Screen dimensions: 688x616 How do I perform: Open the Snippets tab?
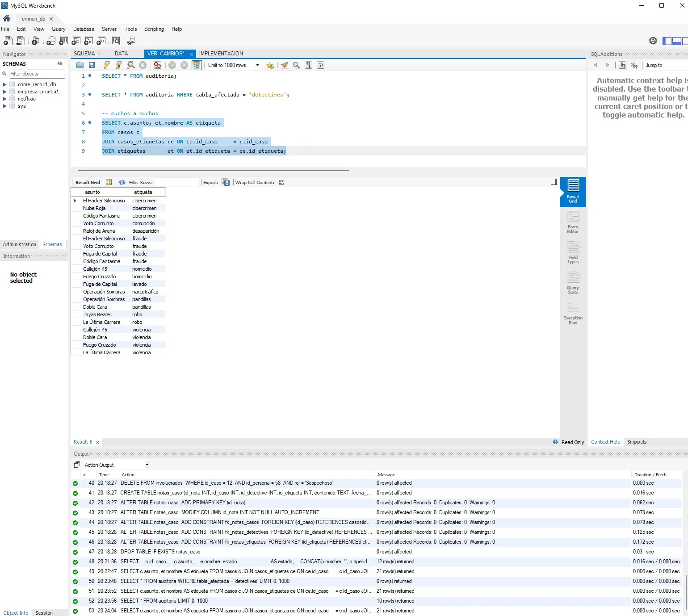pos(637,442)
